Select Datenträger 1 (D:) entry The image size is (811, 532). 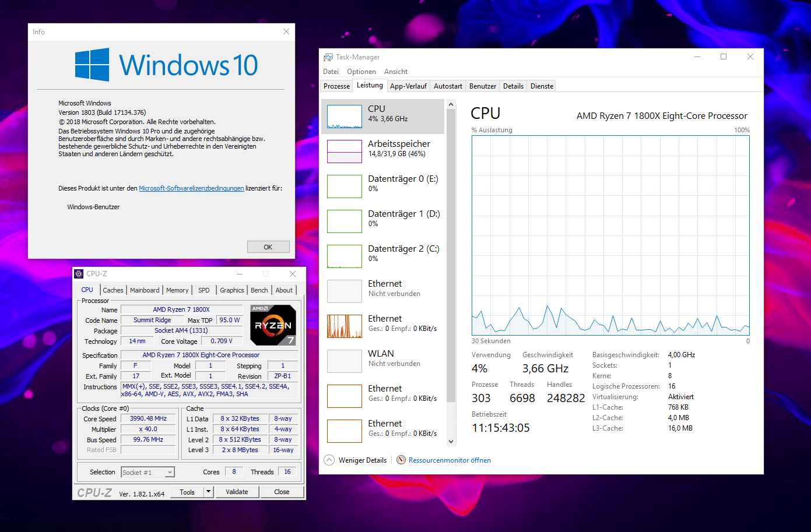[x=382, y=221]
